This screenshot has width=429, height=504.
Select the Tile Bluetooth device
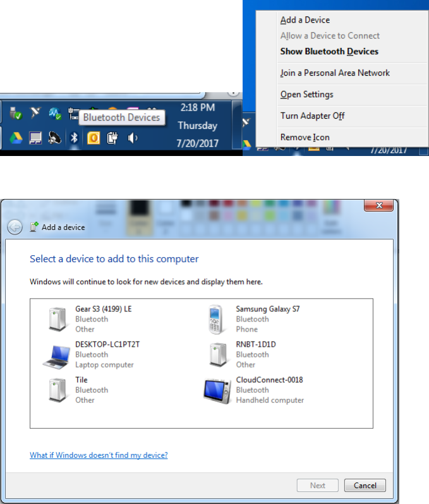77,390
